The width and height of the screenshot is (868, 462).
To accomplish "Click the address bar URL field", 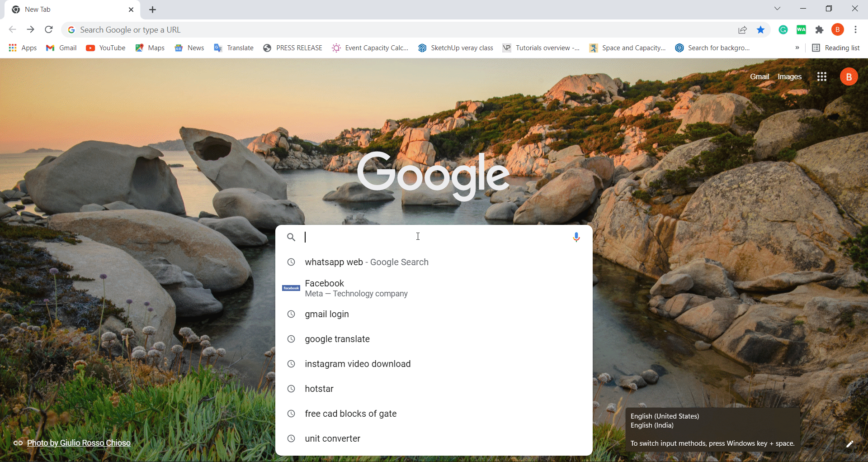I will 402,30.
